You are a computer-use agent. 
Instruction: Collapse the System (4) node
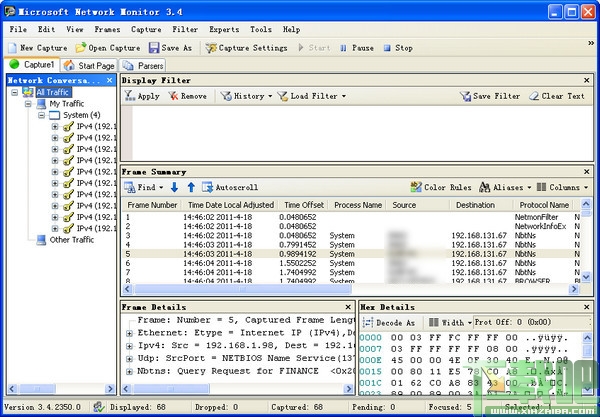[41, 115]
